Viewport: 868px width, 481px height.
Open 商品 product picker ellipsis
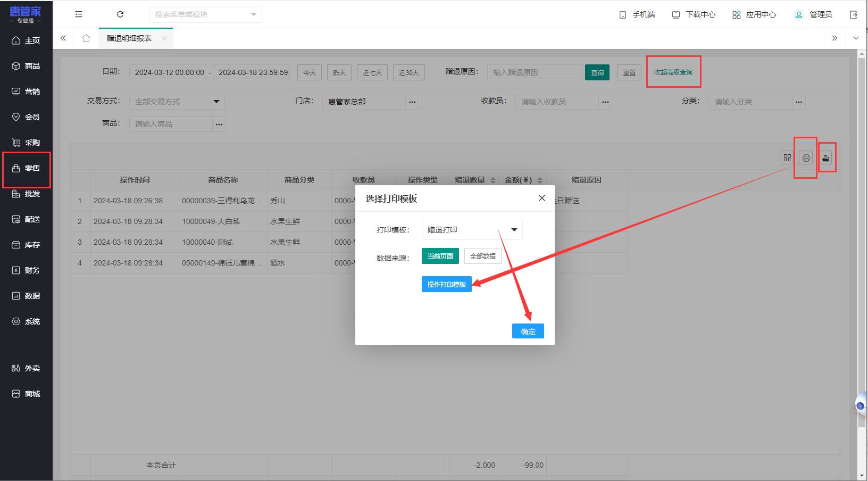coord(219,124)
